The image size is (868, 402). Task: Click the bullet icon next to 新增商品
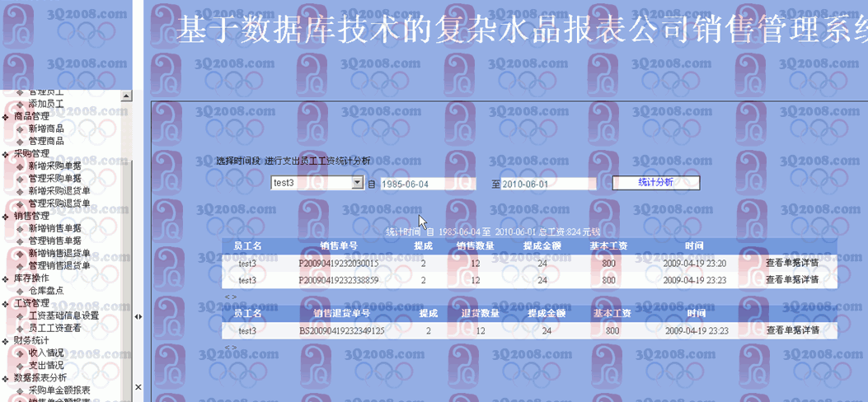21,129
